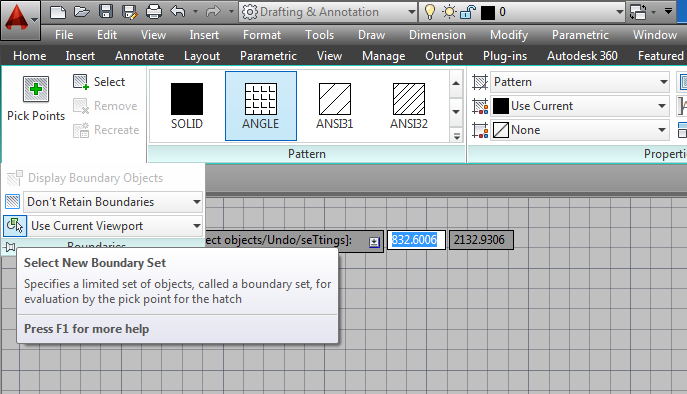
Task: Open the View menu in the menu bar
Action: (x=153, y=35)
